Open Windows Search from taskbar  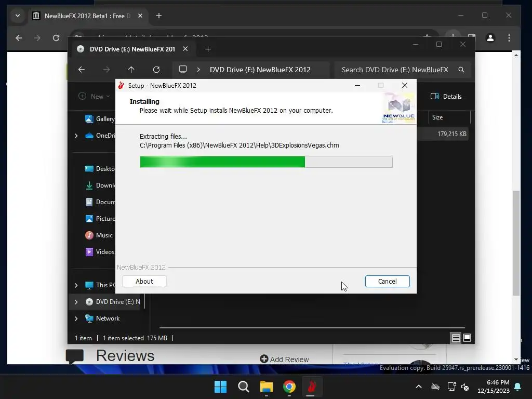click(244, 387)
